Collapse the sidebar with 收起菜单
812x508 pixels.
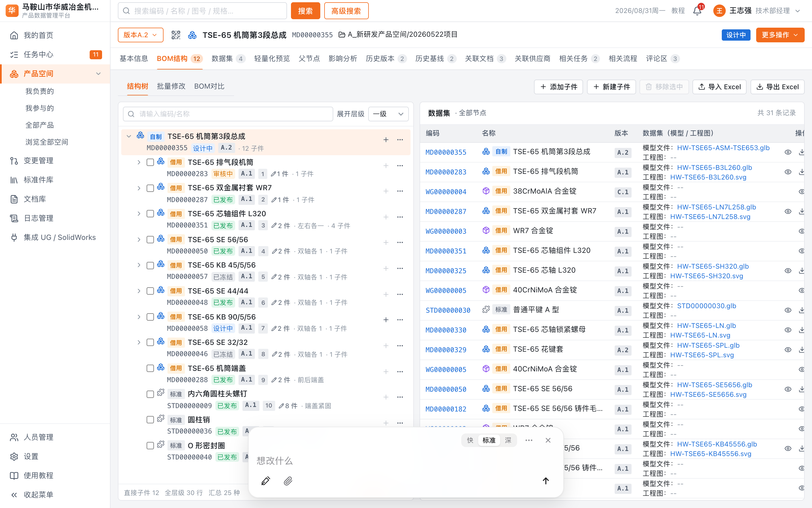tap(55, 494)
